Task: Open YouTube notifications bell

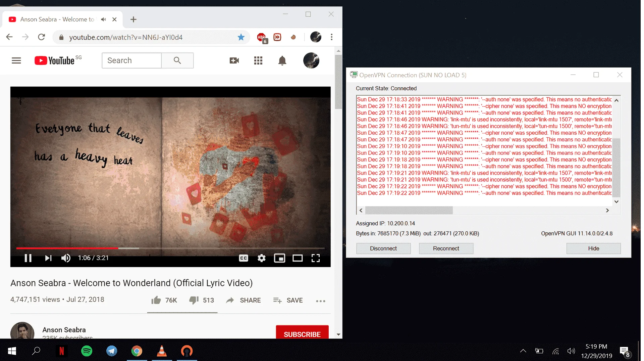Action: (x=282, y=60)
